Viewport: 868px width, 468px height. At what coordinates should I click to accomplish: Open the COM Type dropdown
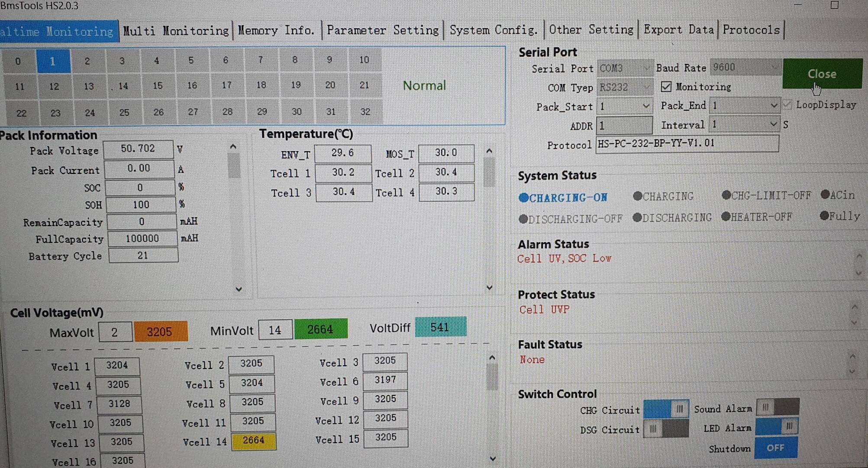(x=646, y=87)
